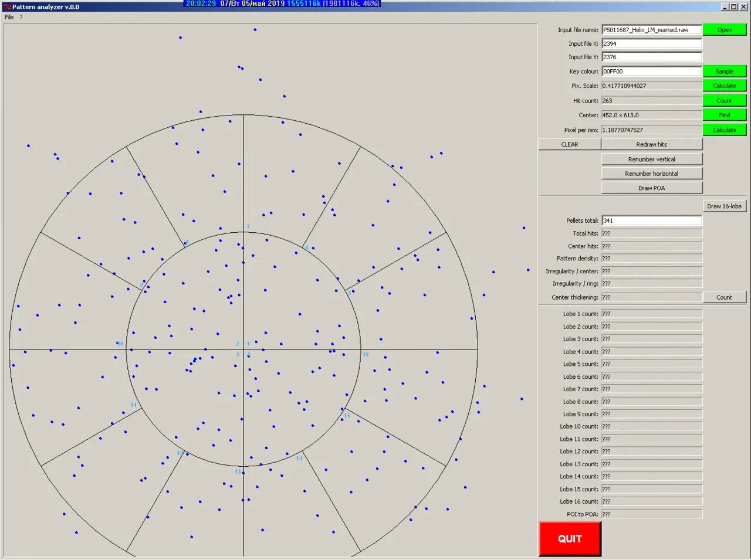Viewport: 751px width, 560px height.
Task: Click lobe label 11 on the pattern plot
Action: (x=134, y=405)
